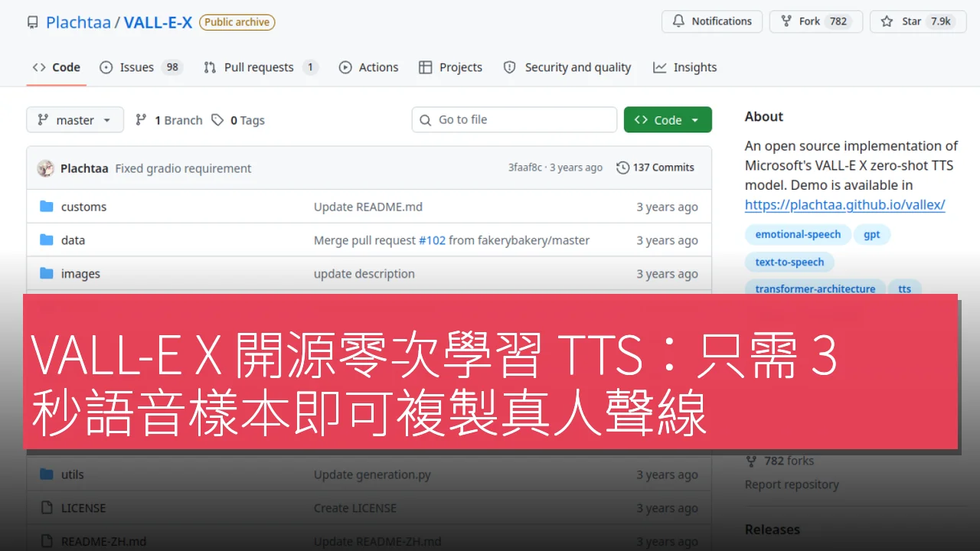This screenshot has height=551, width=980.
Task: Focus the Go to file search field
Action: coord(514,119)
